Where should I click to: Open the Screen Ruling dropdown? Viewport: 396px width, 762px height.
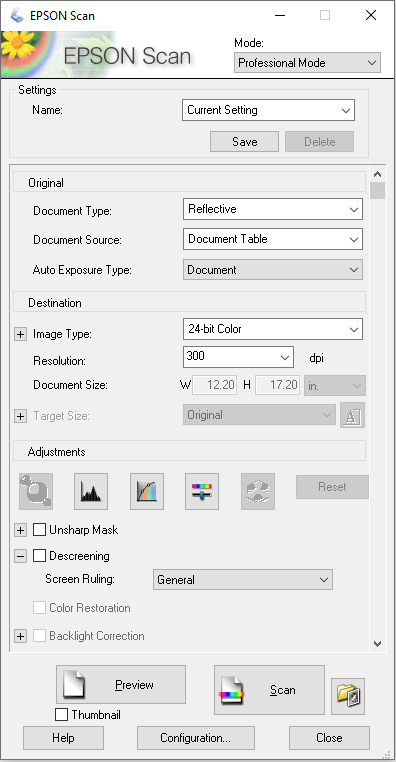(x=243, y=580)
